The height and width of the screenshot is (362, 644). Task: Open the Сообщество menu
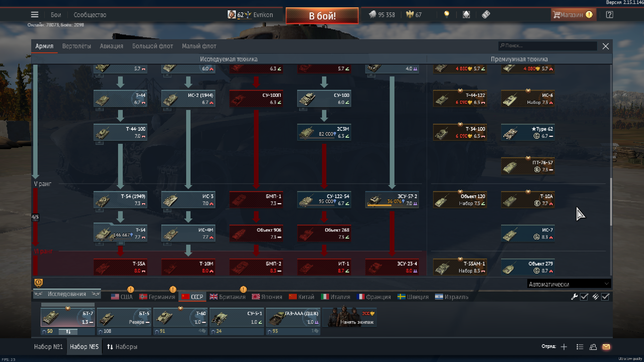(90, 15)
